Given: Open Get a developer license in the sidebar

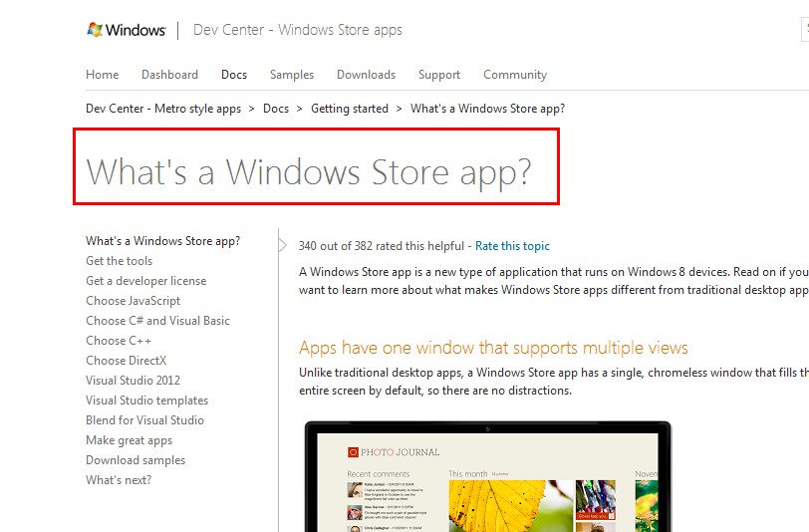Looking at the screenshot, I should click(x=146, y=281).
